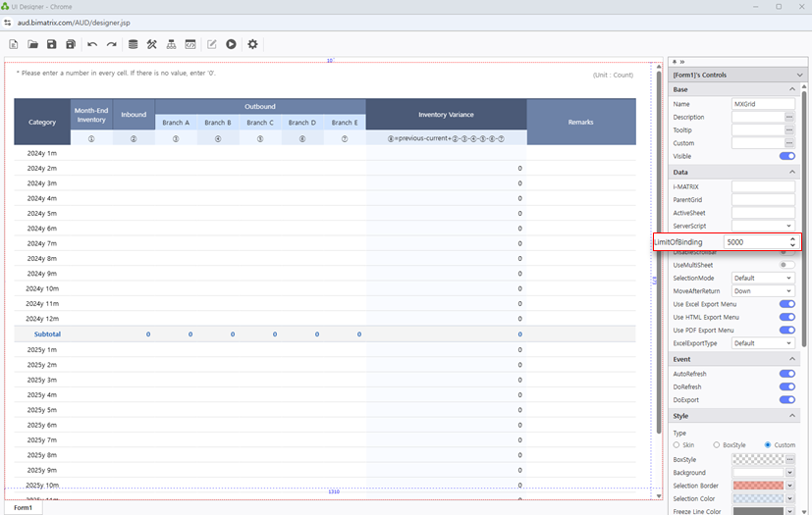812x515 pixels.
Task: Collapse the Event section
Action: pyautogui.click(x=790, y=359)
